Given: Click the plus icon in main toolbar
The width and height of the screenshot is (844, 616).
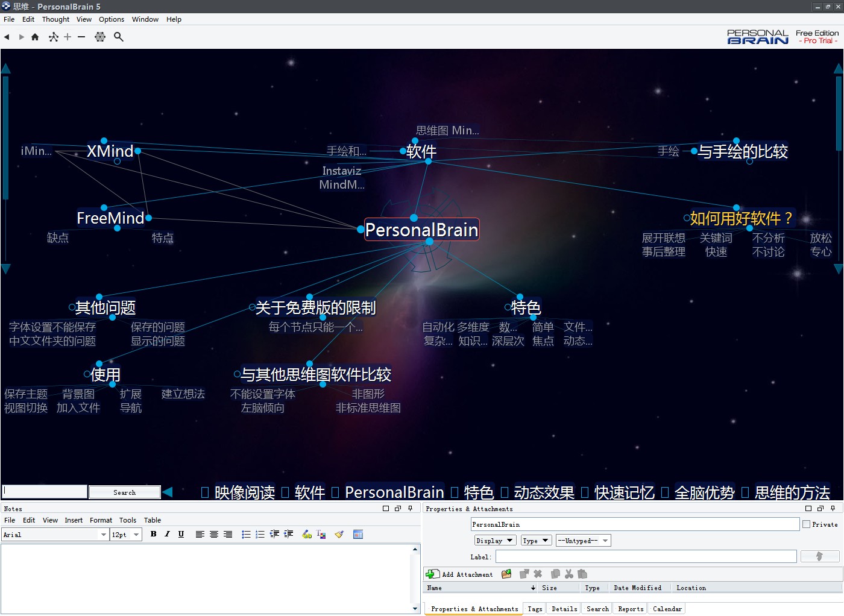Looking at the screenshot, I should [68, 37].
